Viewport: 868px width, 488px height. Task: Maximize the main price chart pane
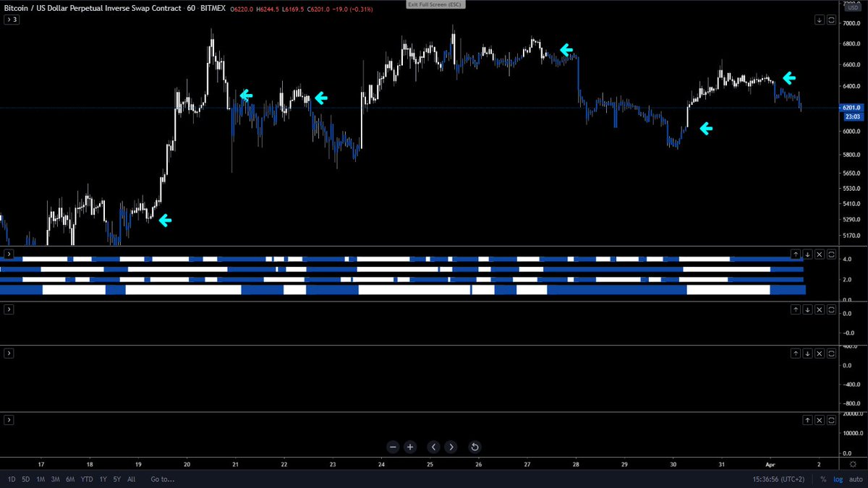830,20
